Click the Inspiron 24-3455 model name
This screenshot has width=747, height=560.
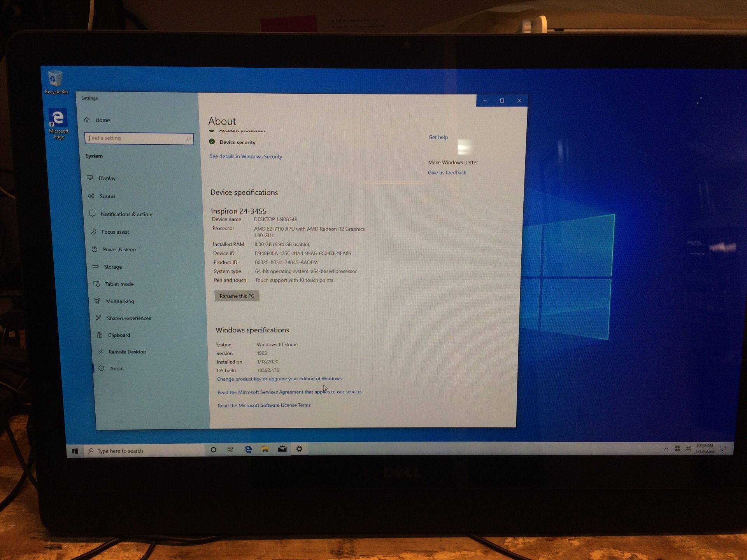(238, 211)
